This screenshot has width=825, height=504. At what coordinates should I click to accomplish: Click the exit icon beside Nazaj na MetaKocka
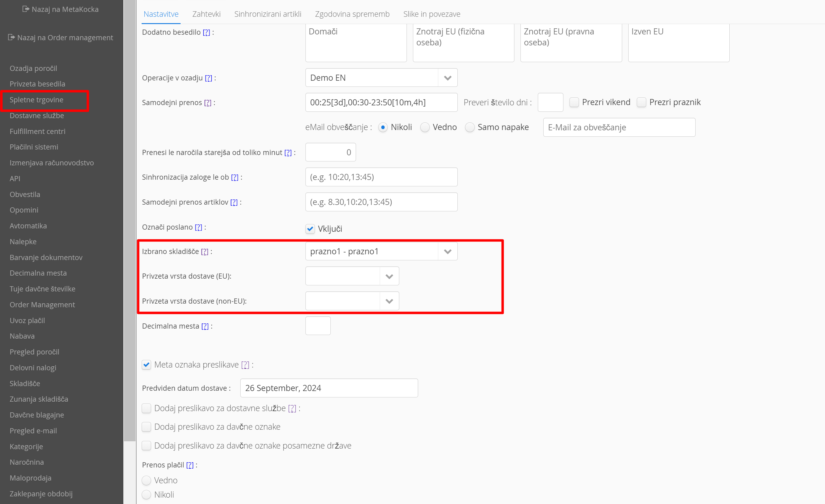pyautogui.click(x=26, y=9)
